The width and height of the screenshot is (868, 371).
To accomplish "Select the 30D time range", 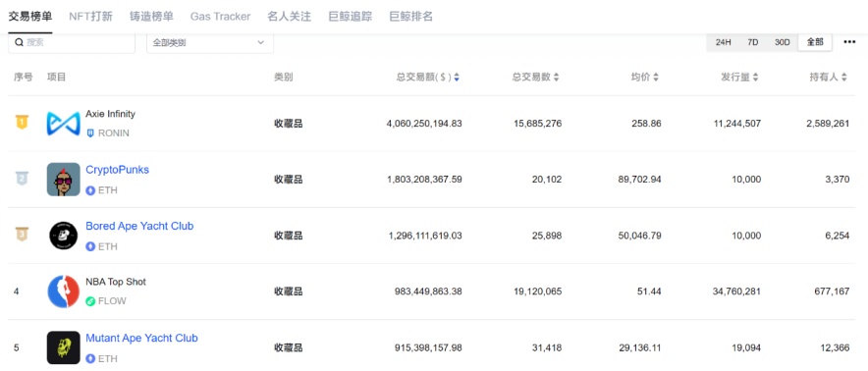I will coord(783,42).
